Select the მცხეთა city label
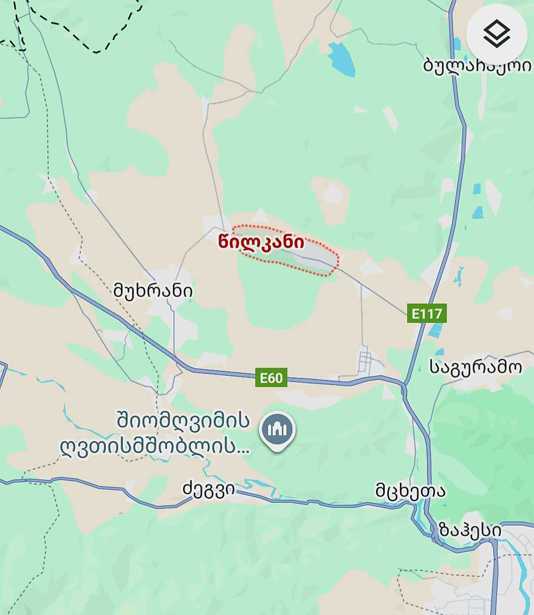The height and width of the screenshot is (615, 534). tap(410, 491)
